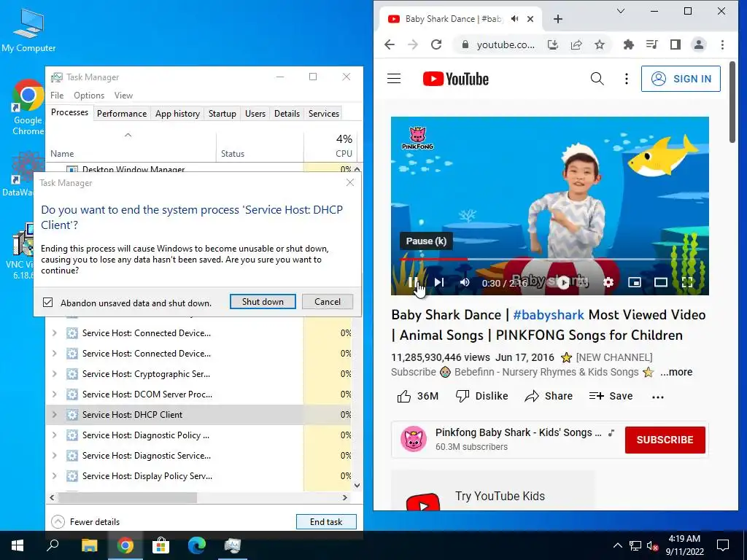This screenshot has height=560, width=747.
Task: Open Microsoft Edge from taskbar
Action: tap(196, 545)
